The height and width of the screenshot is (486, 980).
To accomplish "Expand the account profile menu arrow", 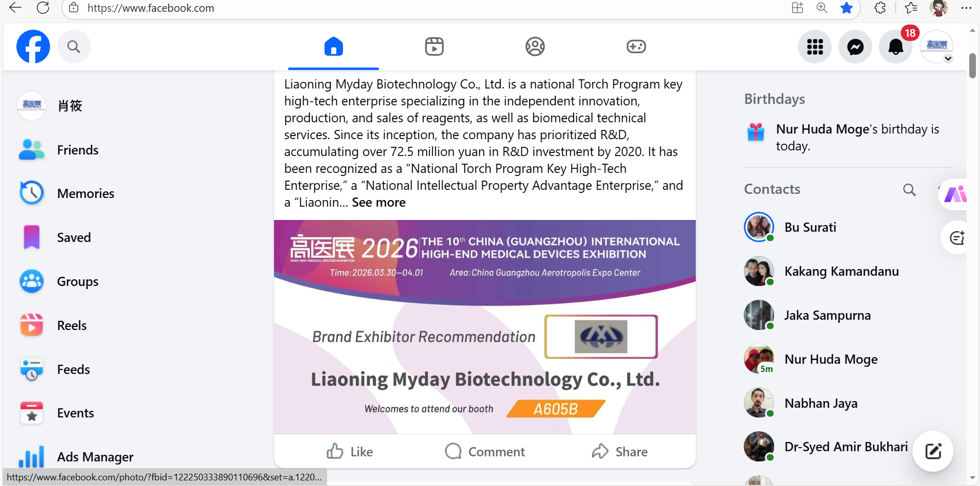I will click(948, 58).
